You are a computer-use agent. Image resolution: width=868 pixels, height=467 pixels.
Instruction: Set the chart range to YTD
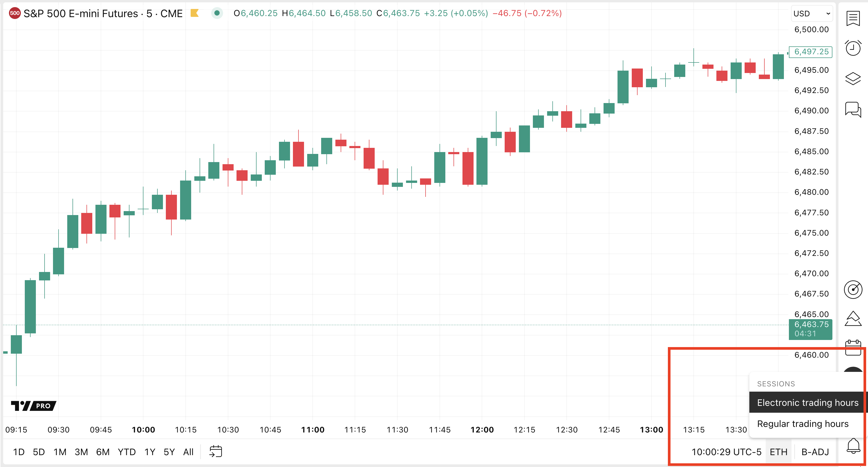[x=127, y=452]
